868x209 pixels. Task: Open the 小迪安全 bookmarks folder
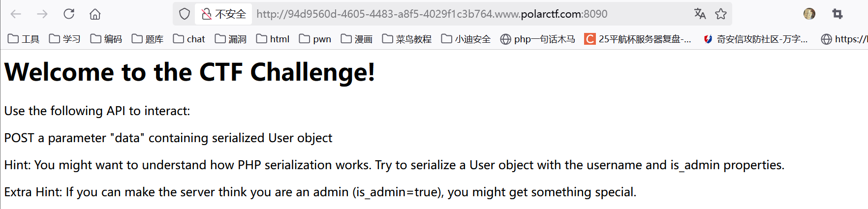coord(466,39)
